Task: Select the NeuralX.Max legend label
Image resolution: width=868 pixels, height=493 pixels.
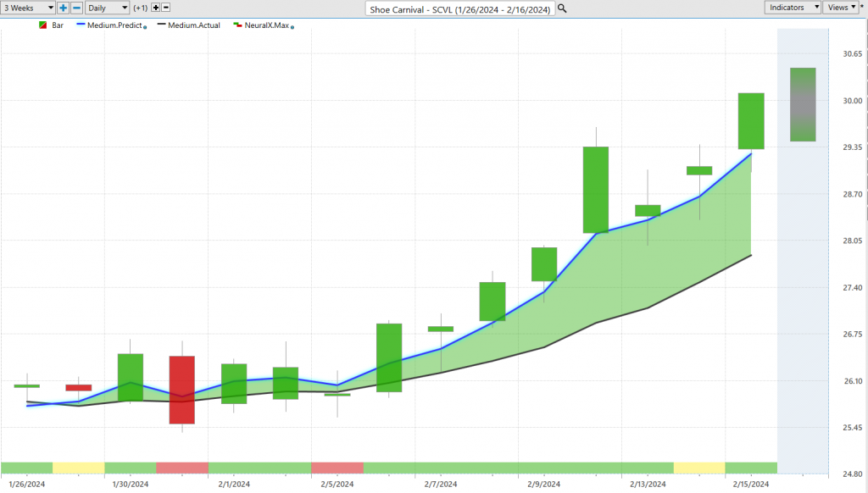Action: (x=267, y=25)
